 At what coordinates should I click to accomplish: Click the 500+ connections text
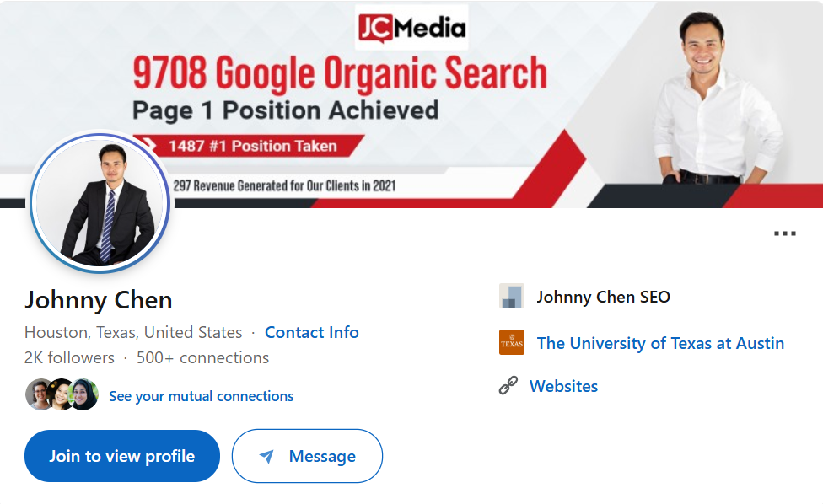202,357
